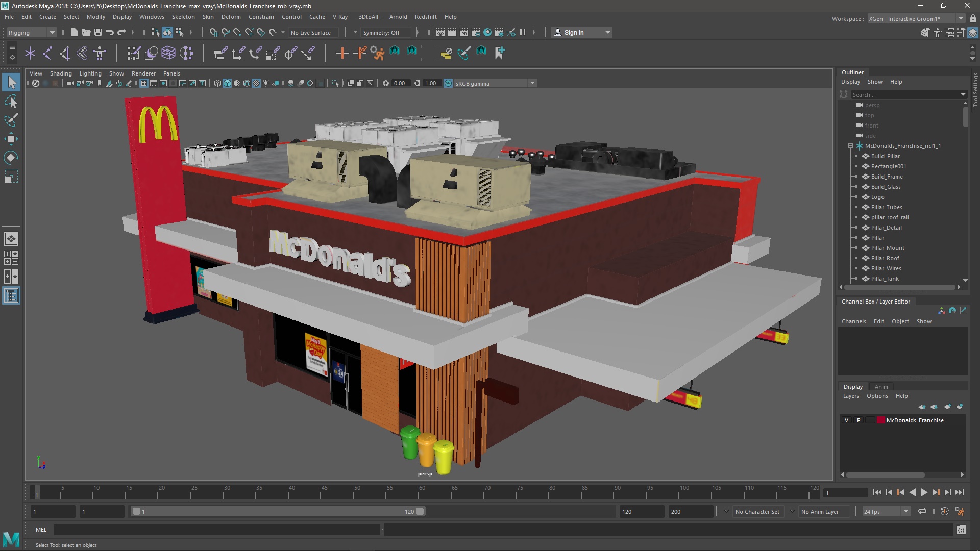
Task: Click the Outliner search field
Action: coord(906,94)
